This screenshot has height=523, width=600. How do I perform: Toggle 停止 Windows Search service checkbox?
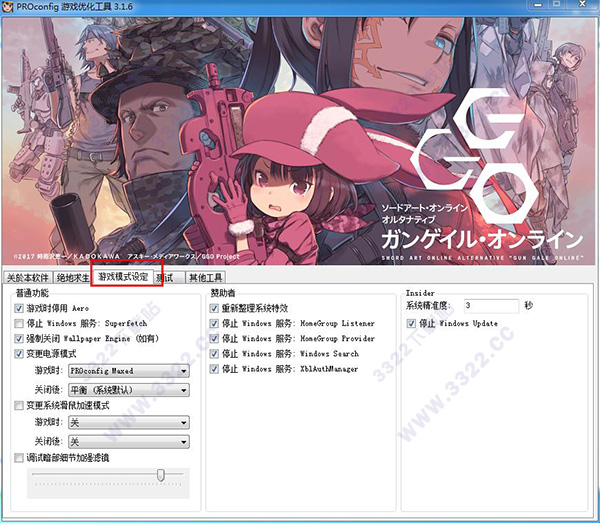tap(214, 354)
